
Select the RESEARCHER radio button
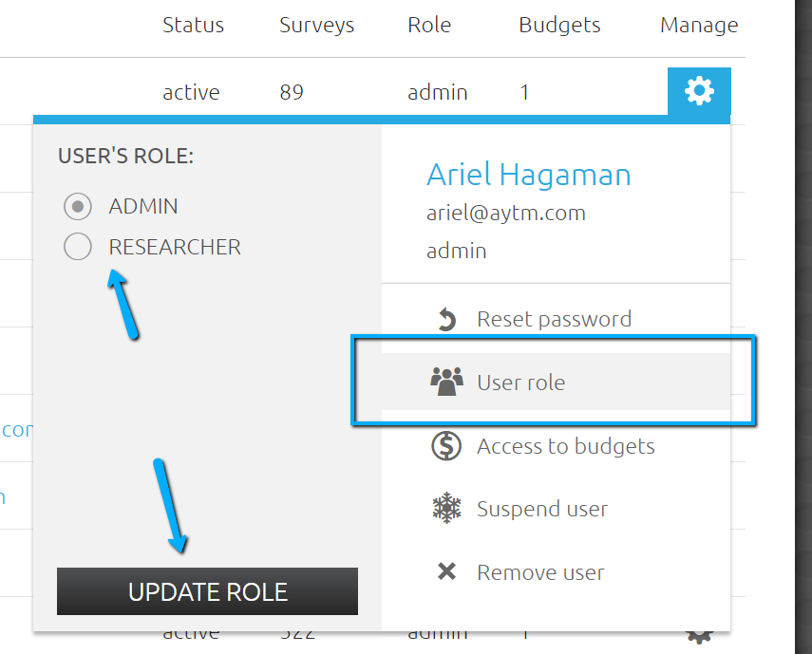click(78, 247)
